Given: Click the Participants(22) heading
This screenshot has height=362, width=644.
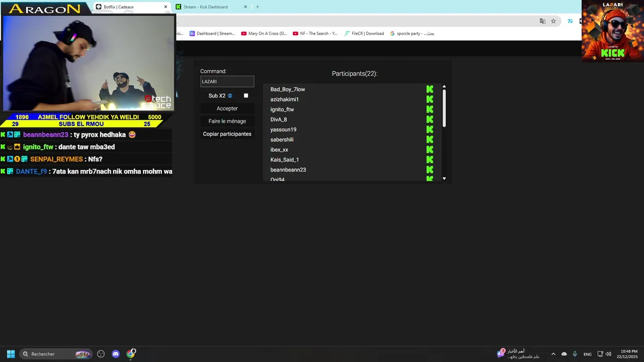Looking at the screenshot, I should (355, 73).
